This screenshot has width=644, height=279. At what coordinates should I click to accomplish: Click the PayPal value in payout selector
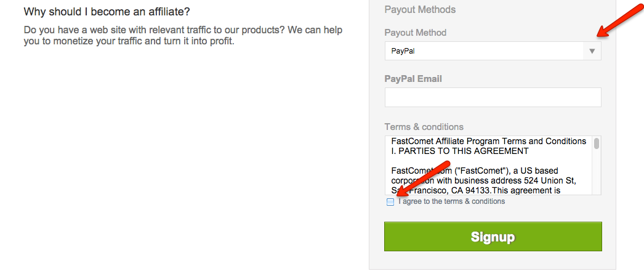point(403,51)
